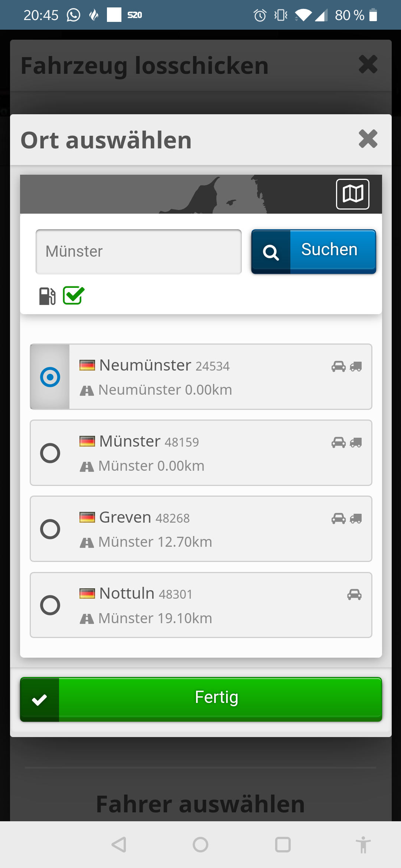Click the car icon in Neumünster row
Screen dimensions: 401x868
[x=338, y=366]
